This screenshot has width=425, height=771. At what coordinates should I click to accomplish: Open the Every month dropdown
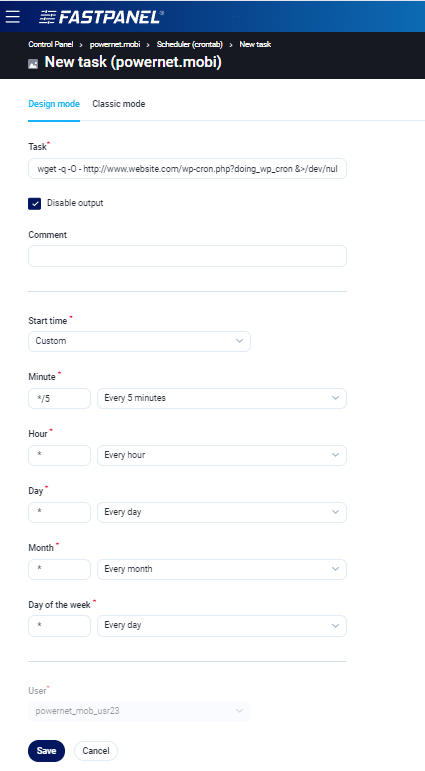click(x=222, y=569)
